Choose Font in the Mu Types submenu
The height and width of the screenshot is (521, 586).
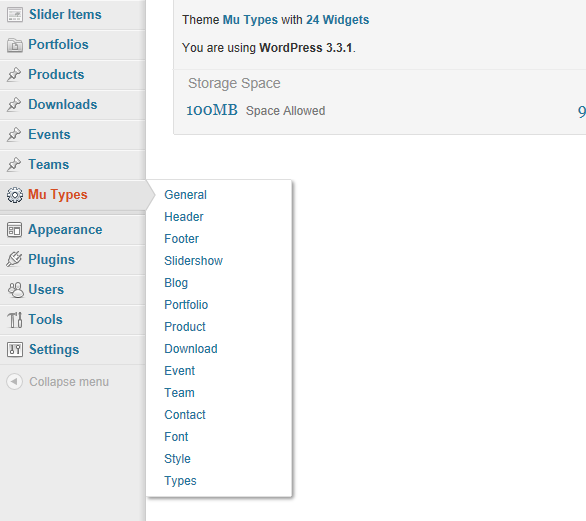(176, 437)
